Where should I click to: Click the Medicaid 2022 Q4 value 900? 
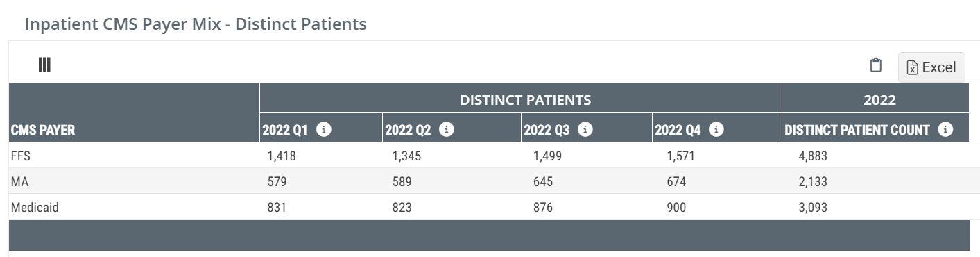click(676, 207)
